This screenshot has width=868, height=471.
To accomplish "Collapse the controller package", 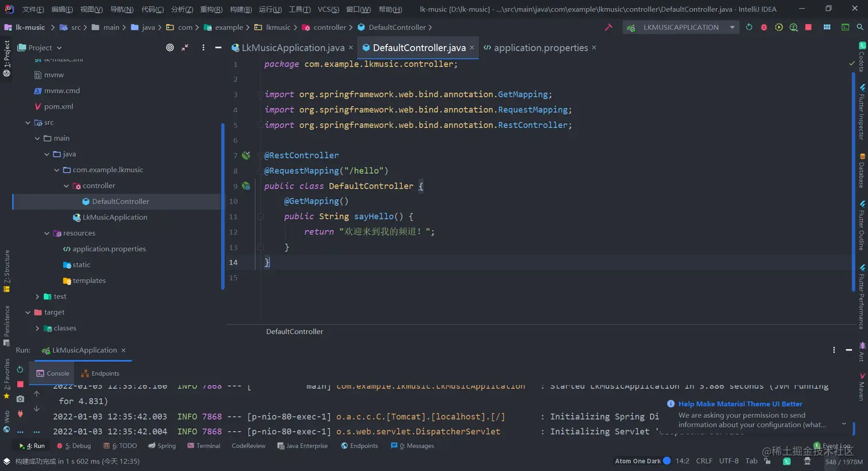I will (66, 186).
